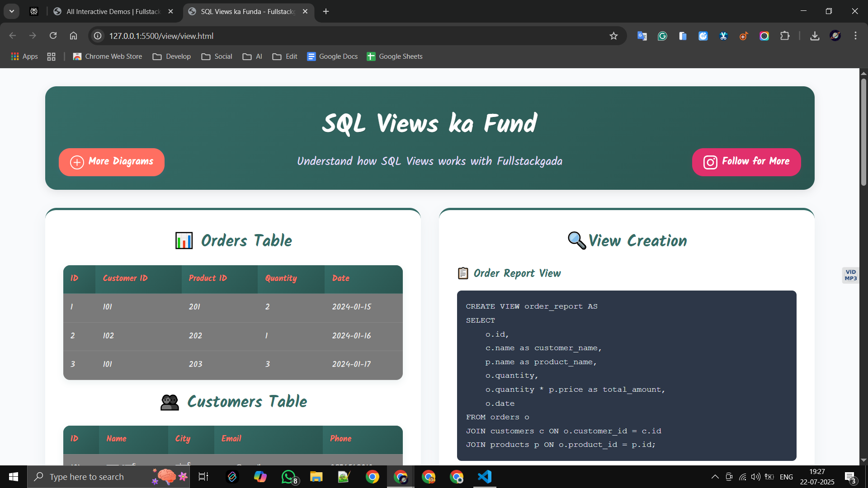
Task: Open the tab search dropdown arrow
Action: (12, 11)
